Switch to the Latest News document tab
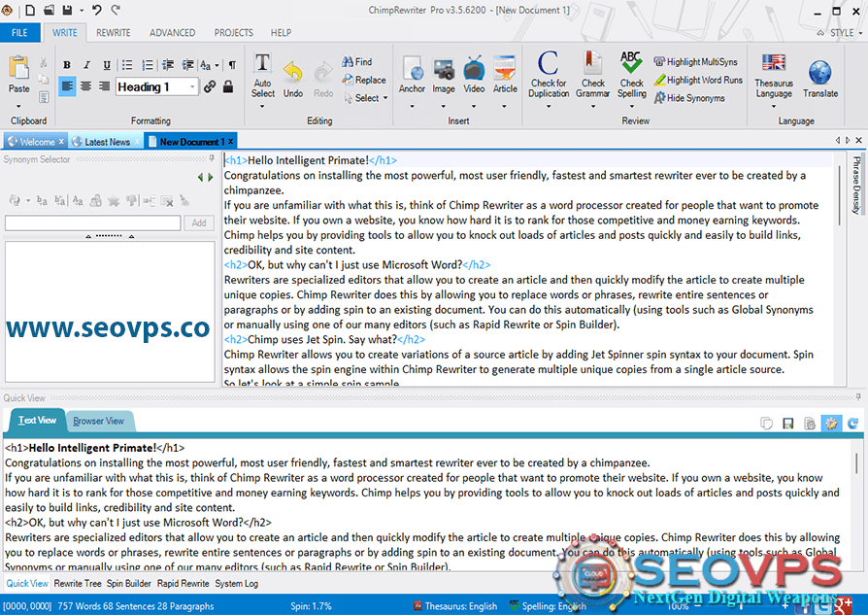This screenshot has width=868, height=615. tap(105, 142)
